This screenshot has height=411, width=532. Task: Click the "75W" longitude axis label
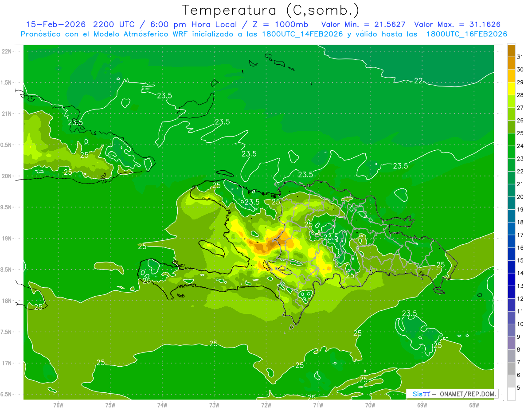(x=110, y=405)
